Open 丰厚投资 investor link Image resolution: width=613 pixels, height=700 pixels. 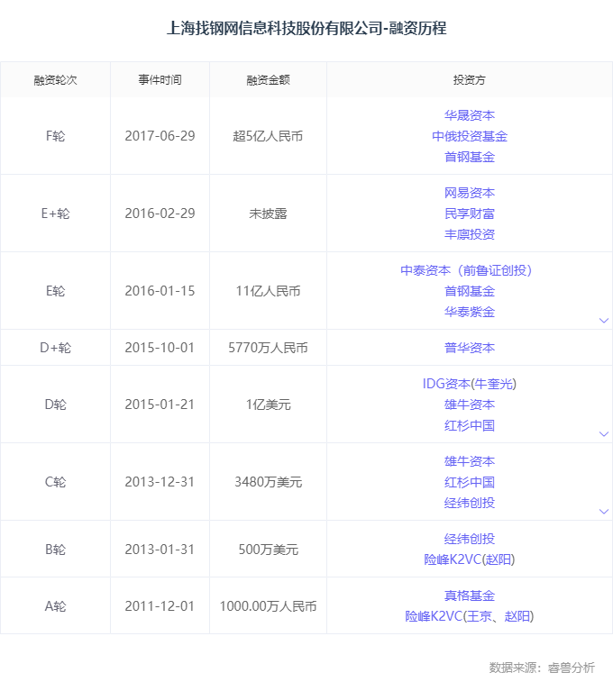click(469, 234)
